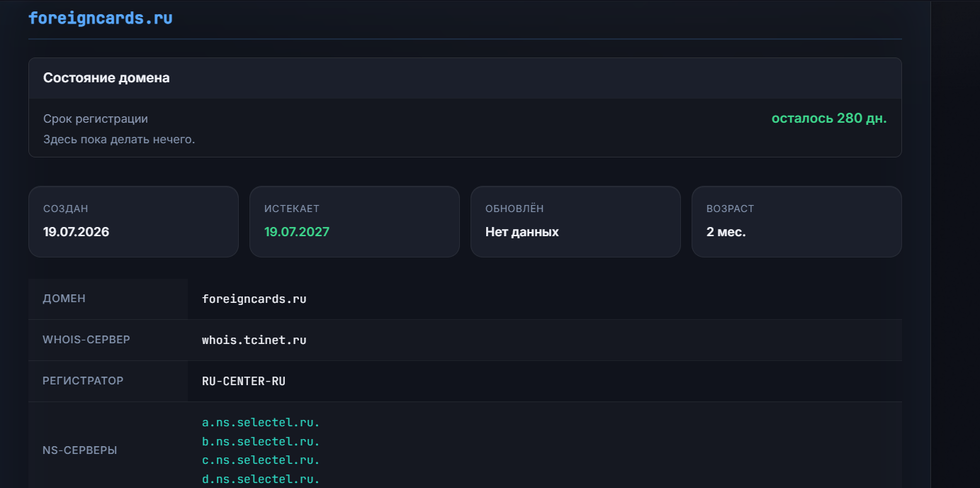980x488 pixels.
Task: Click the WHOIS-СЕРВЕР row label
Action: pos(86,340)
